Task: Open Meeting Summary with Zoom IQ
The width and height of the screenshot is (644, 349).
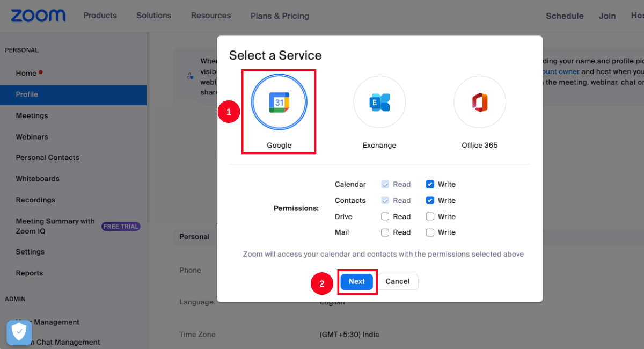Action: 55,226
